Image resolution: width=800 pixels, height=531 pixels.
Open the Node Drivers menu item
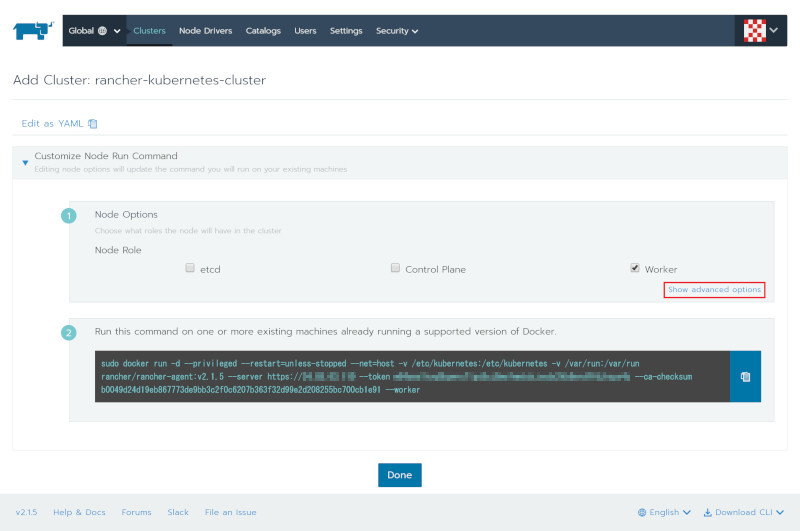click(206, 31)
